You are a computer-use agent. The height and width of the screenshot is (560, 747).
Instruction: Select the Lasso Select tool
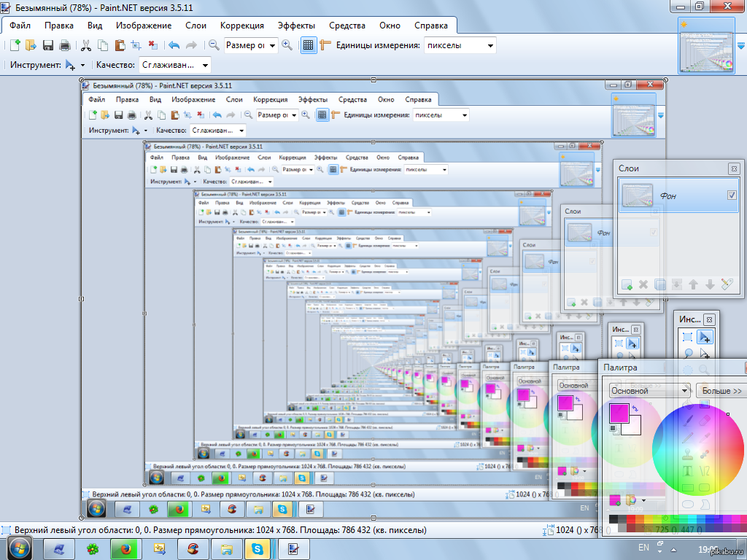tap(687, 354)
